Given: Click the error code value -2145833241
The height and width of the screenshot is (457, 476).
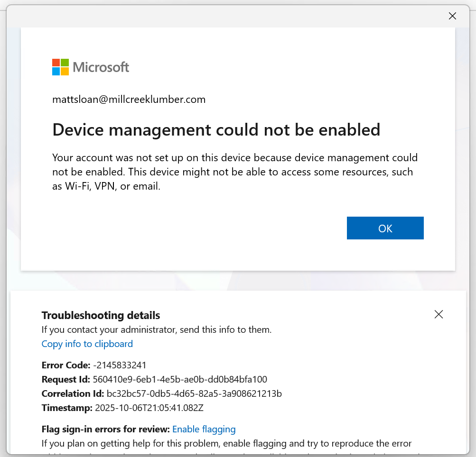Looking at the screenshot, I should pos(120,365).
